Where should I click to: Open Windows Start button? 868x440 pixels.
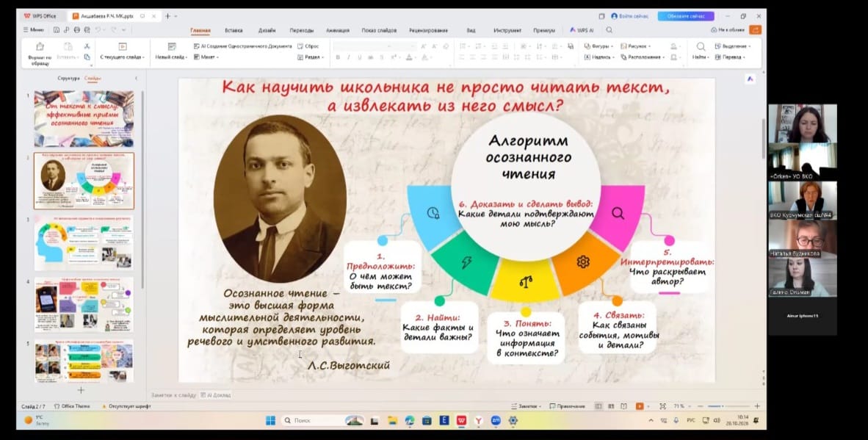pyautogui.click(x=271, y=421)
